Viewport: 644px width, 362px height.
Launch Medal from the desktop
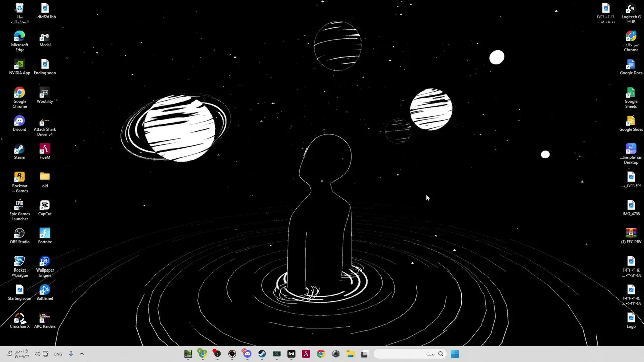click(45, 39)
